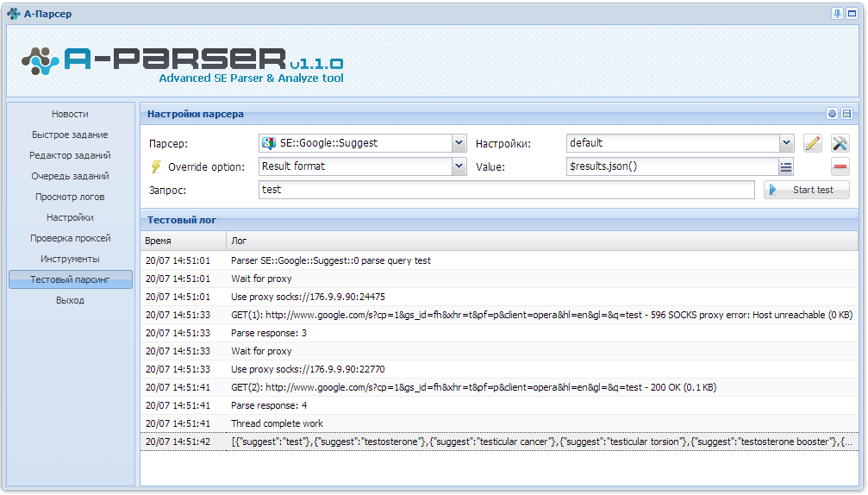Open Новости in the sidebar
The height and width of the screenshot is (495, 868).
71,114
